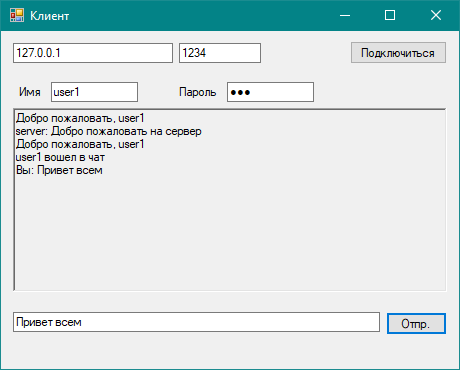Click the Имя label

pos(30,92)
